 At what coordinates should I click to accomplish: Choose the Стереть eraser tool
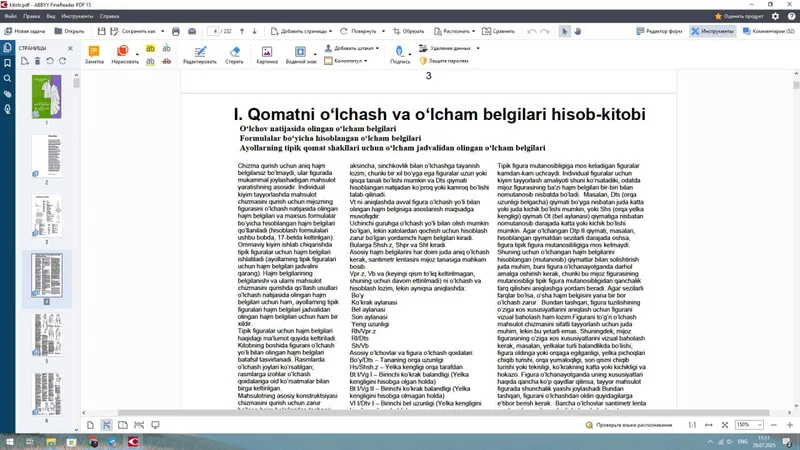(x=234, y=55)
